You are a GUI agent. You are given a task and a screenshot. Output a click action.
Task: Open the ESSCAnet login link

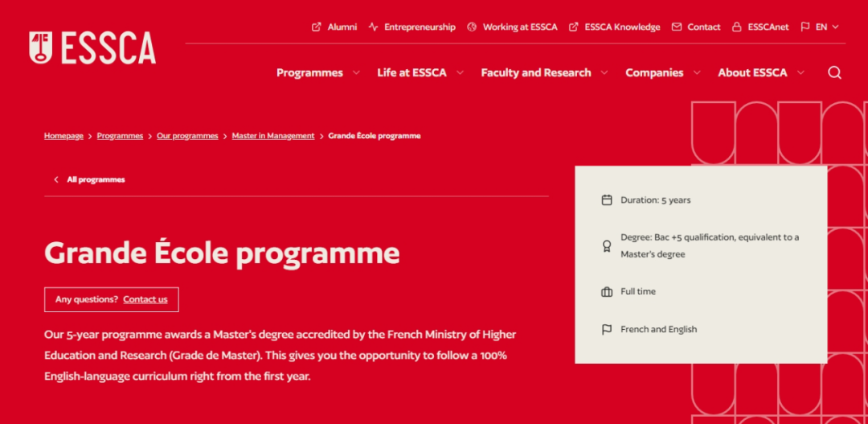pos(768,27)
